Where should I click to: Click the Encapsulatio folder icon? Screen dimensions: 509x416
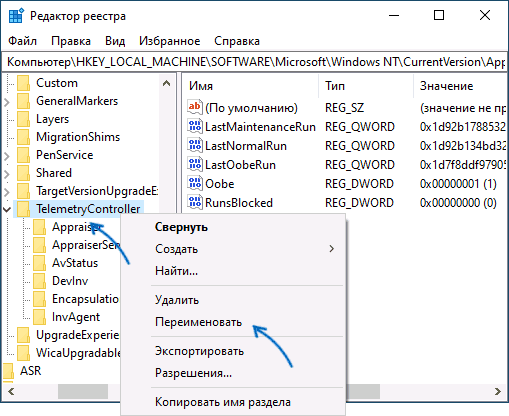pos(40,299)
